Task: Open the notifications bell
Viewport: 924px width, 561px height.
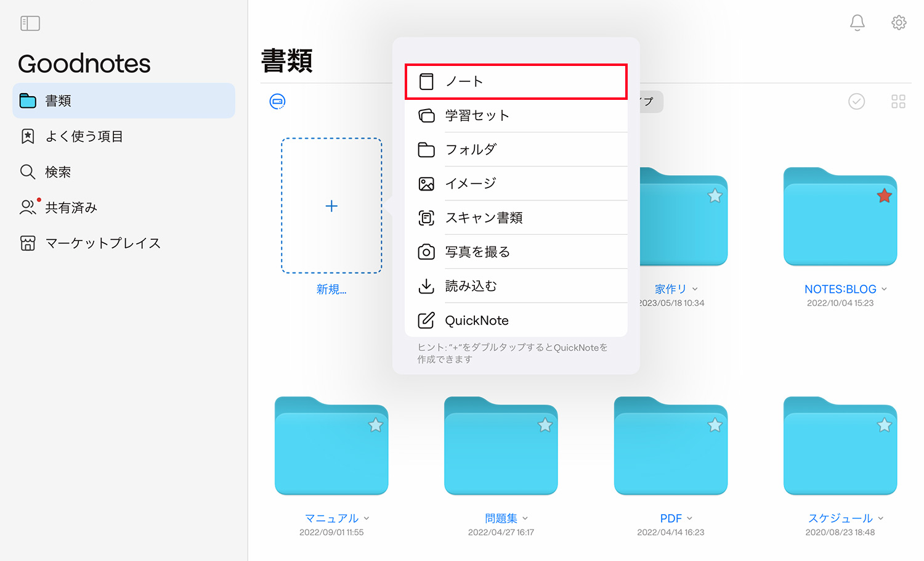Action: pyautogui.click(x=857, y=23)
